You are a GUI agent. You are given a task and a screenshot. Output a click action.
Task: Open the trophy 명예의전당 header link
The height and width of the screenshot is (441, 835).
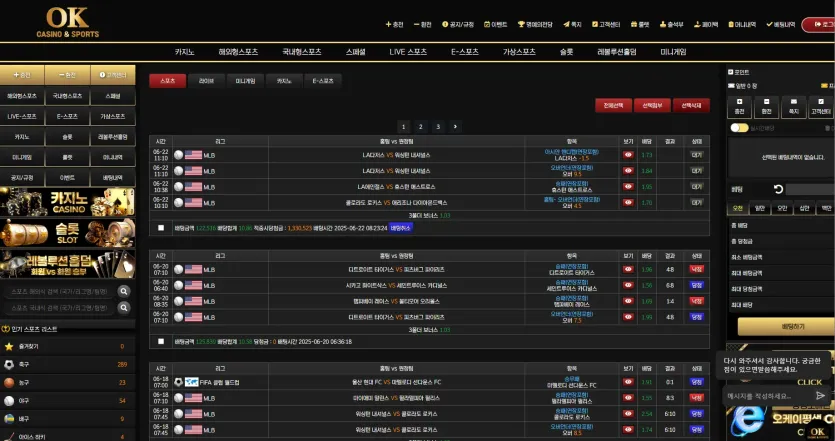click(535, 24)
